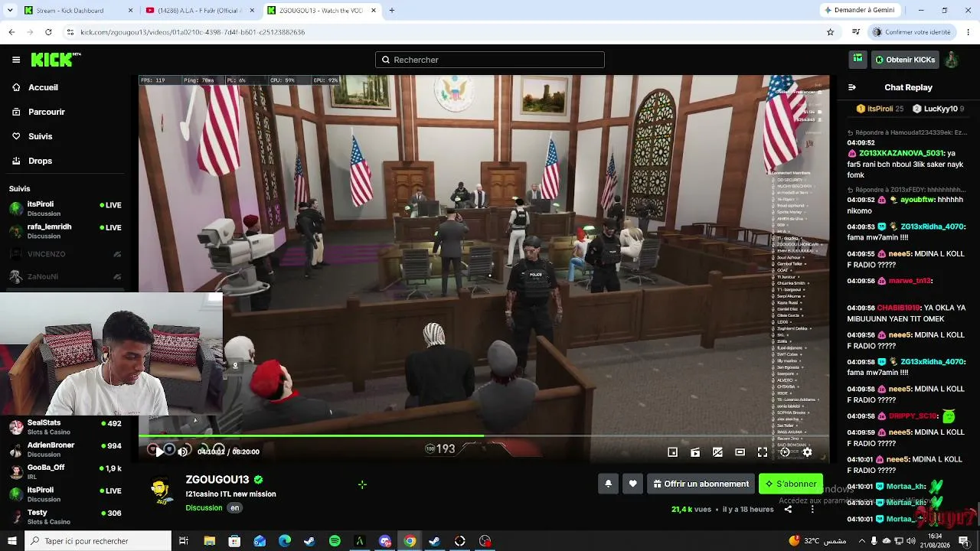Open Testy Slots & Casino channel

click(66, 517)
